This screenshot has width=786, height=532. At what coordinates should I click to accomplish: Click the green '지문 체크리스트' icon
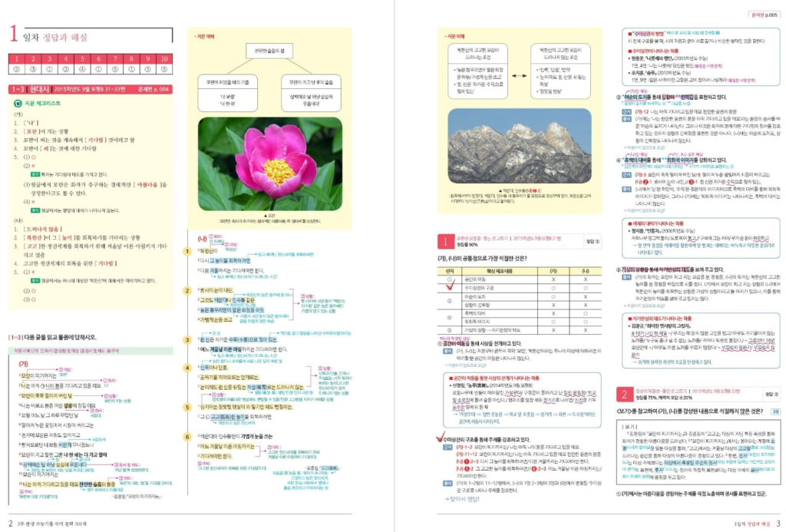point(18,104)
